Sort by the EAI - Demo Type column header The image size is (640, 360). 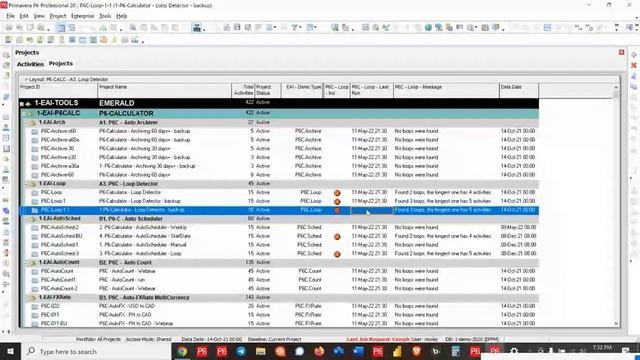point(302,90)
